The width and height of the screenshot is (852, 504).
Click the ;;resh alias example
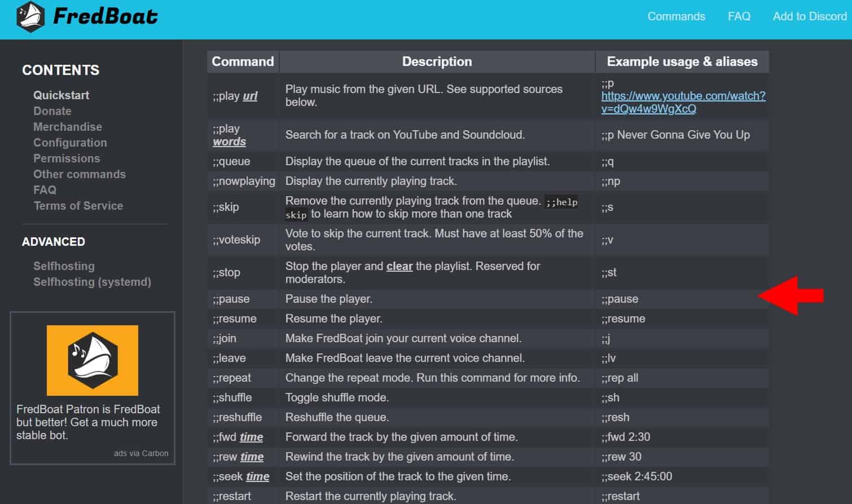[615, 417]
